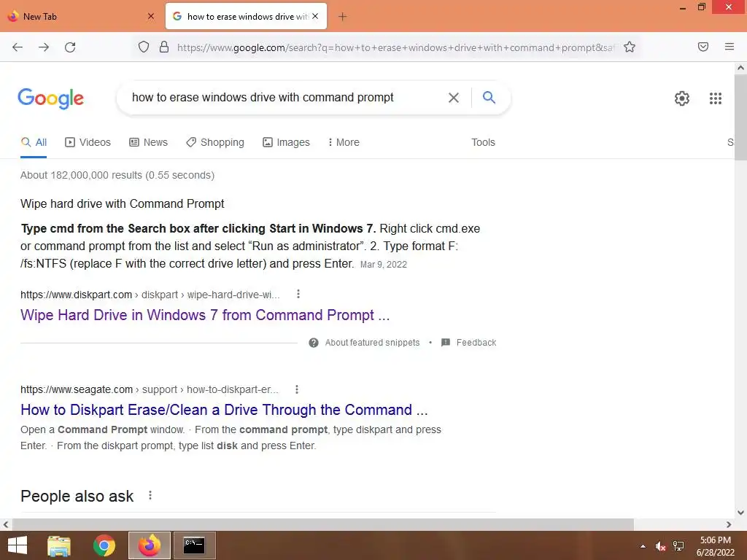This screenshot has height=560, width=747.
Task: Open the Windows Start menu
Action: point(18,545)
